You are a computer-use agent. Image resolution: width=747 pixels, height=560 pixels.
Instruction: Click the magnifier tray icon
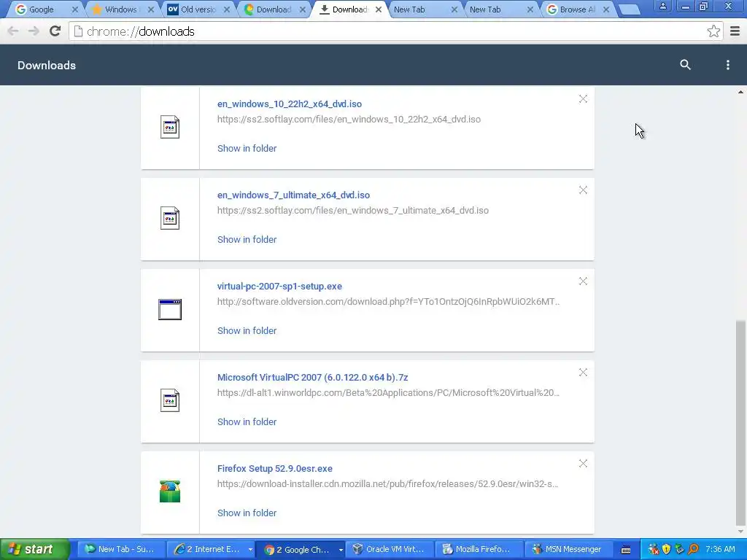click(x=694, y=549)
